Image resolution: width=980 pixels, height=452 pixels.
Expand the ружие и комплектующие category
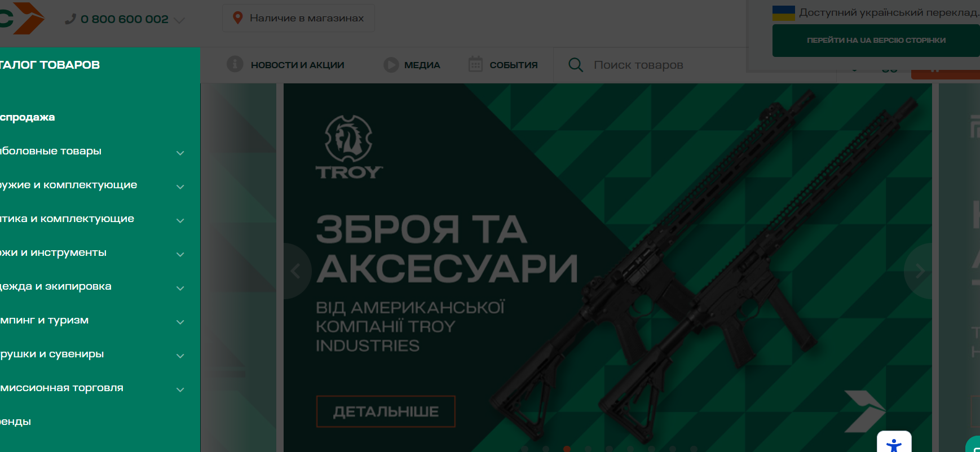pyautogui.click(x=180, y=187)
